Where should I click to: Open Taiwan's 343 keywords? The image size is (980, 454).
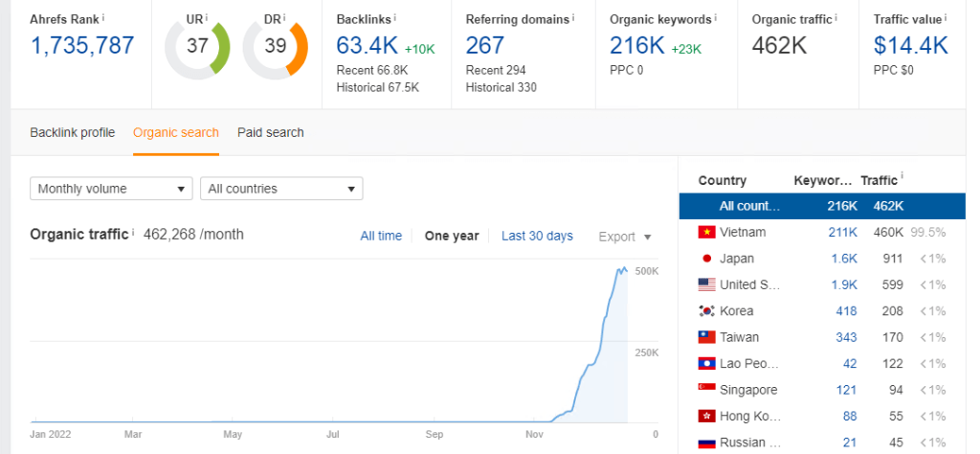(846, 337)
